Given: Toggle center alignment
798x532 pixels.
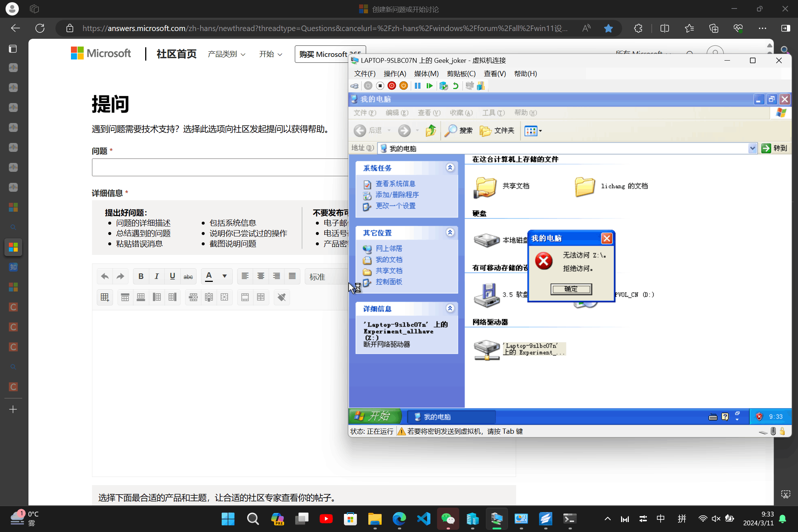Looking at the screenshot, I should [261, 276].
